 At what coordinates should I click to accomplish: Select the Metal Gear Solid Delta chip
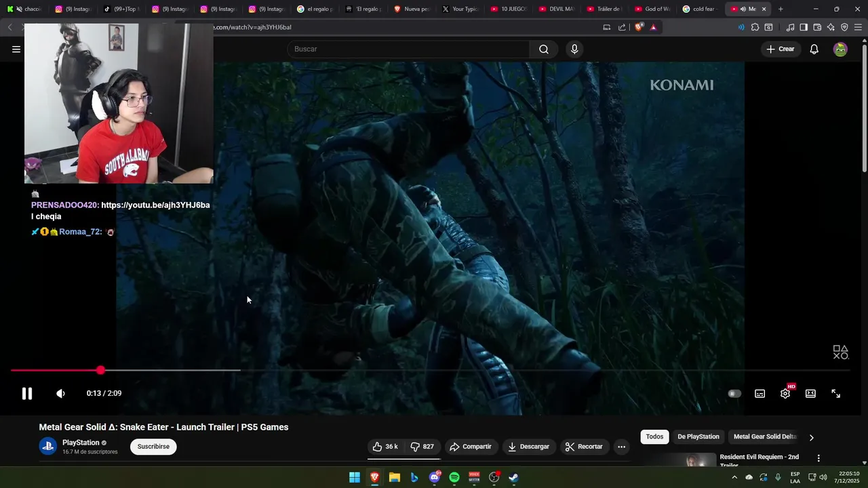tap(765, 436)
